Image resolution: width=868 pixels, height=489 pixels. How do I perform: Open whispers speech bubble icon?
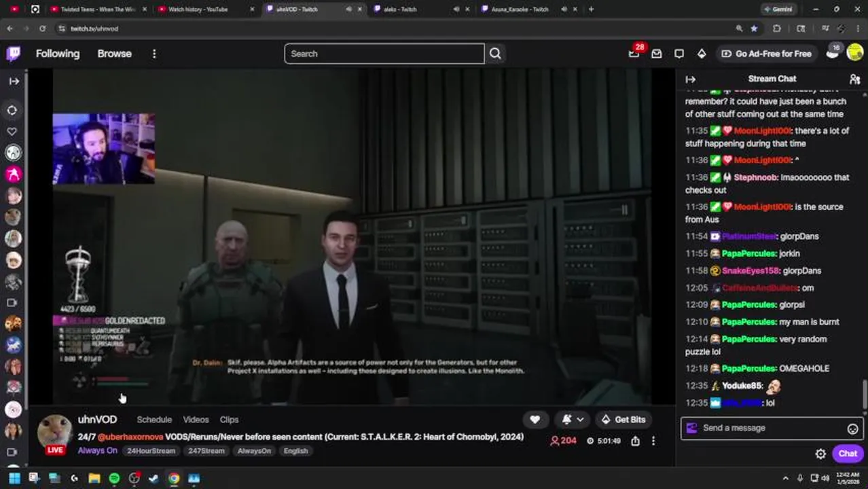point(679,54)
